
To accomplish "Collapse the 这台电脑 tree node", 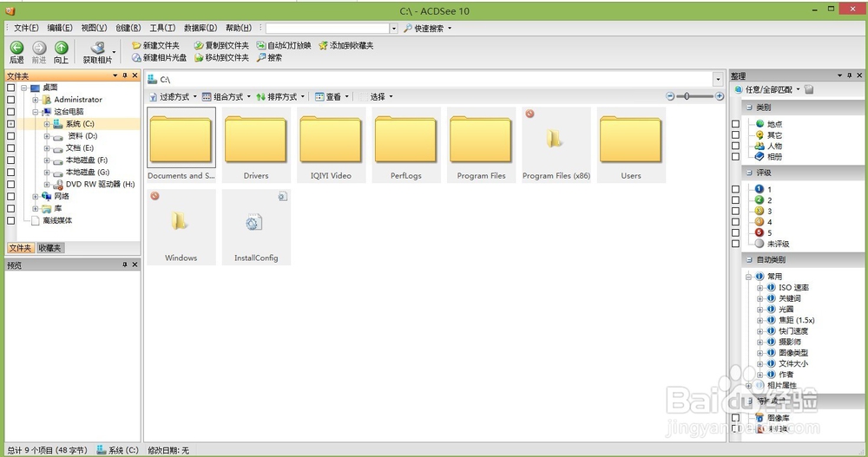I will click(35, 112).
